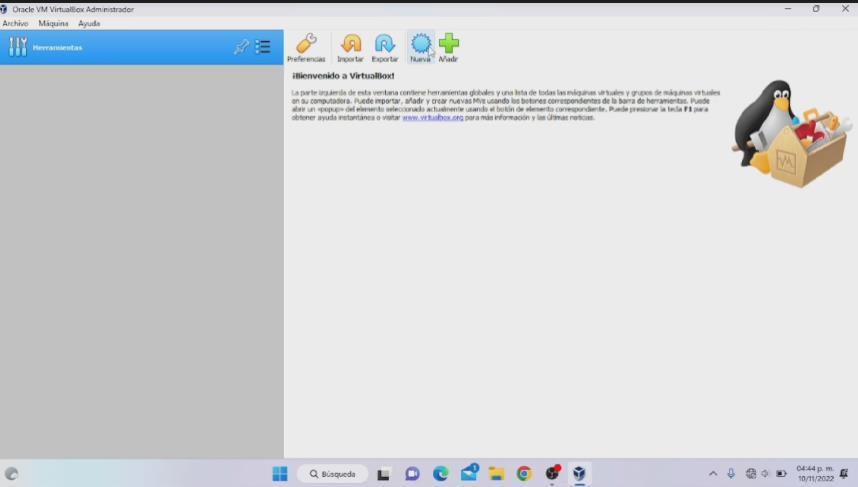Image resolution: width=858 pixels, height=487 pixels.
Task: Open the Teams Chat taskbar icon
Action: pyautogui.click(x=412, y=474)
